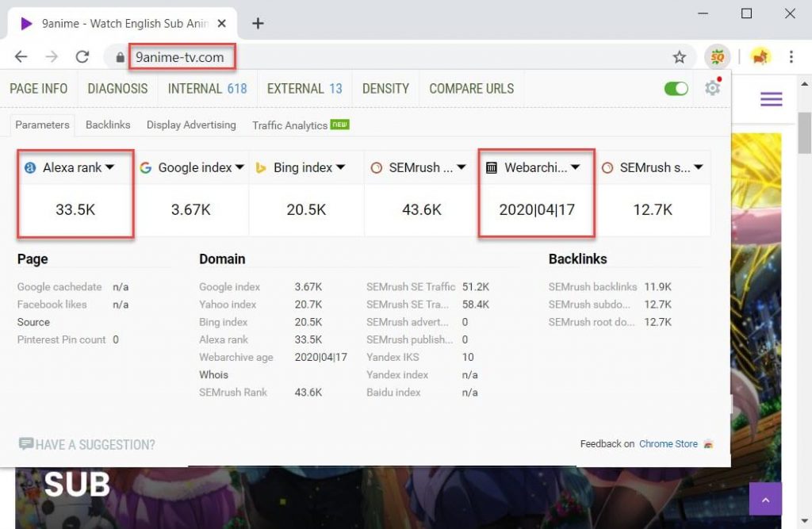Click the Baidu index label

393,393
